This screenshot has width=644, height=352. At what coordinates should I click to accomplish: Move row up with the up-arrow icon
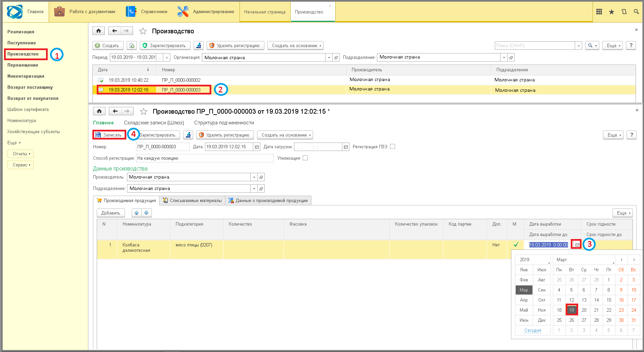point(136,213)
